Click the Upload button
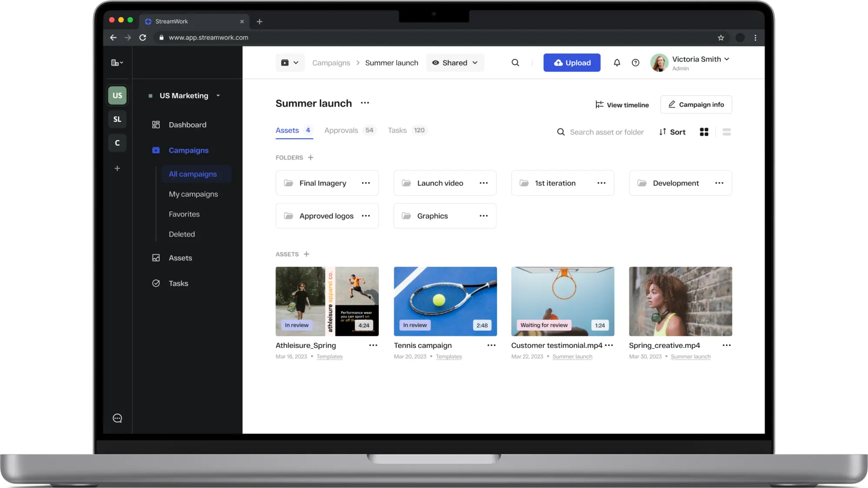868x488 pixels. pos(572,62)
